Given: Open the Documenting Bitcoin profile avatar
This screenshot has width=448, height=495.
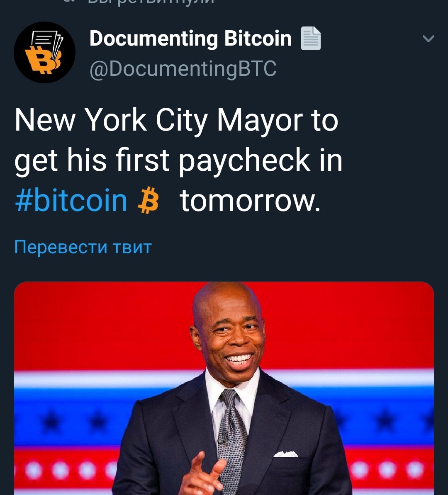Looking at the screenshot, I should [44, 52].
